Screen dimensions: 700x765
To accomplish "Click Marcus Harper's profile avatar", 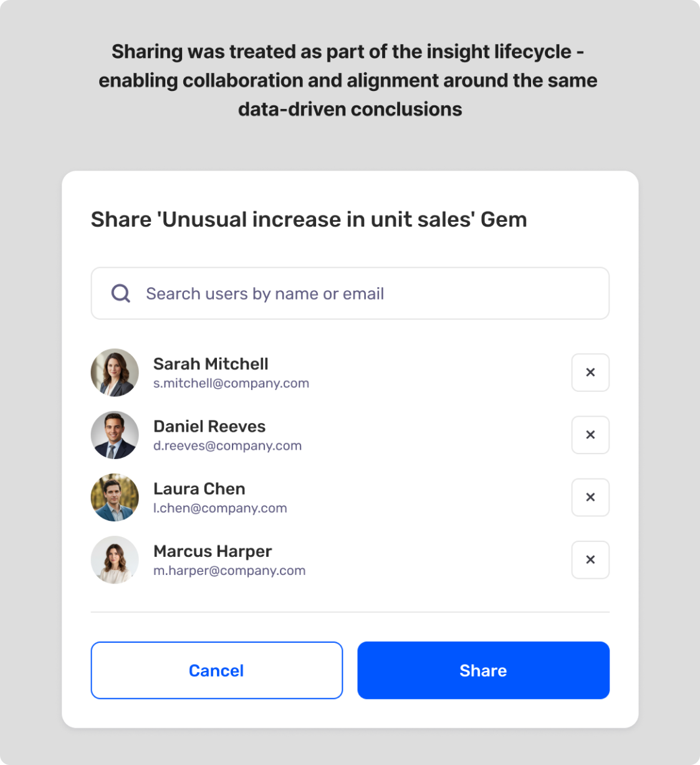I will tap(115, 559).
